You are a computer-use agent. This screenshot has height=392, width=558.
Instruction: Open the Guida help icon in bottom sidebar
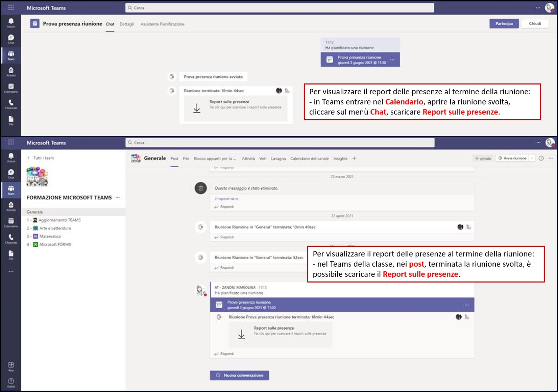click(11, 383)
